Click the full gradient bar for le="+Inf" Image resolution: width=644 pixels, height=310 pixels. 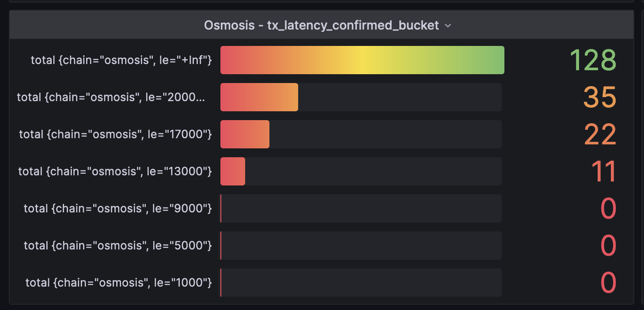click(362, 60)
